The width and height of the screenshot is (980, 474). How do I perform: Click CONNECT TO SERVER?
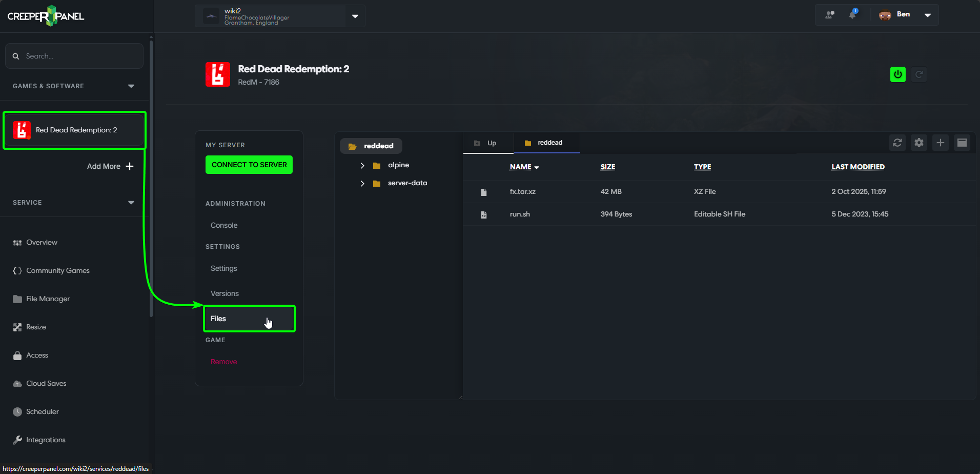coord(249,165)
